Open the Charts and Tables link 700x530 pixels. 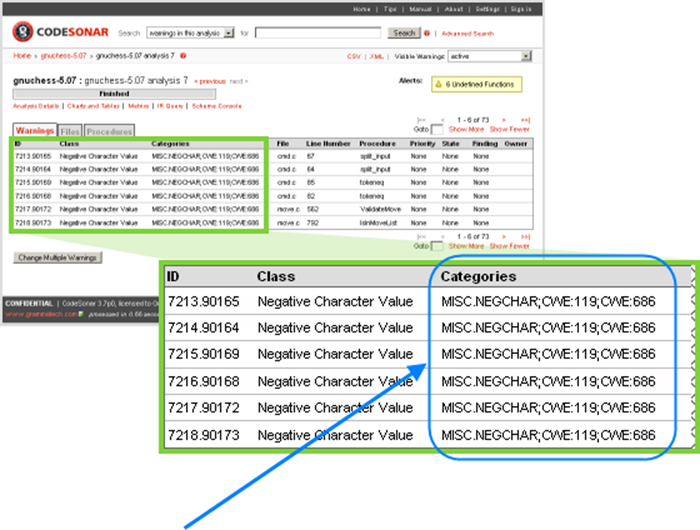pos(93,106)
